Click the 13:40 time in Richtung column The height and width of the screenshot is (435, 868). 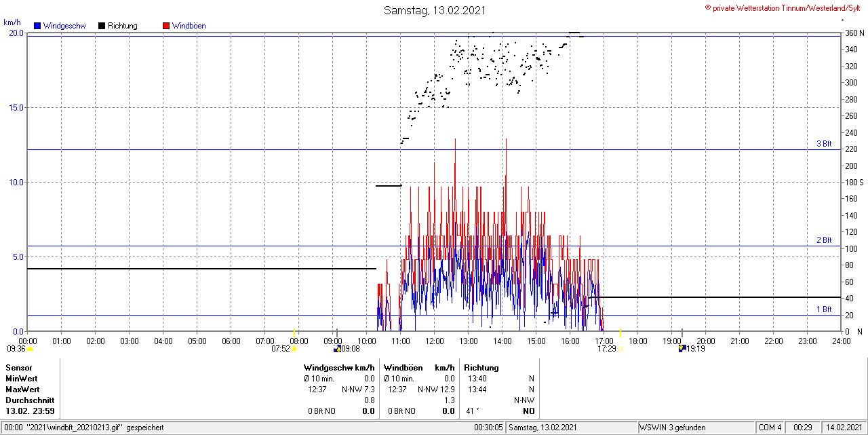pyautogui.click(x=477, y=378)
